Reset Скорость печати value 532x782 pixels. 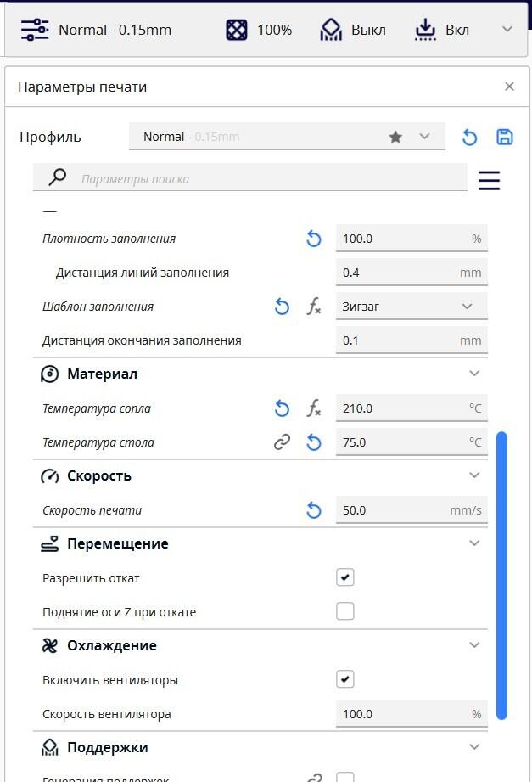tap(314, 510)
